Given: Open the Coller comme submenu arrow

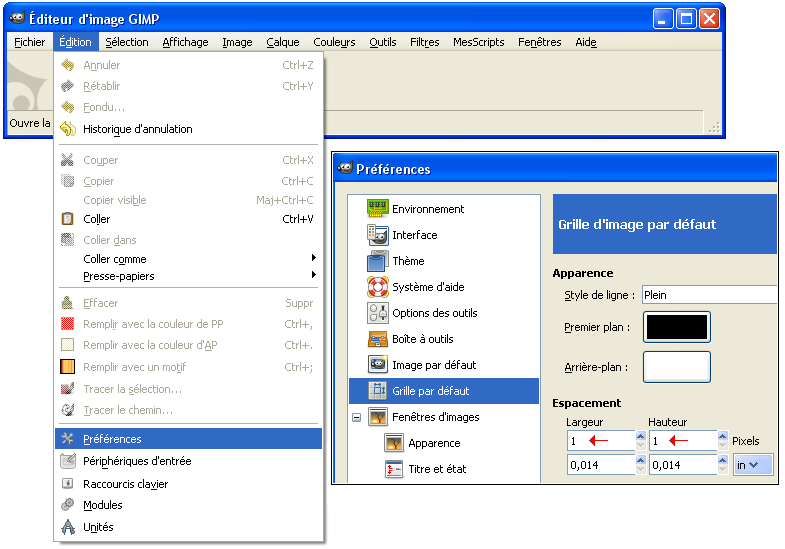Looking at the screenshot, I should pos(313,258).
